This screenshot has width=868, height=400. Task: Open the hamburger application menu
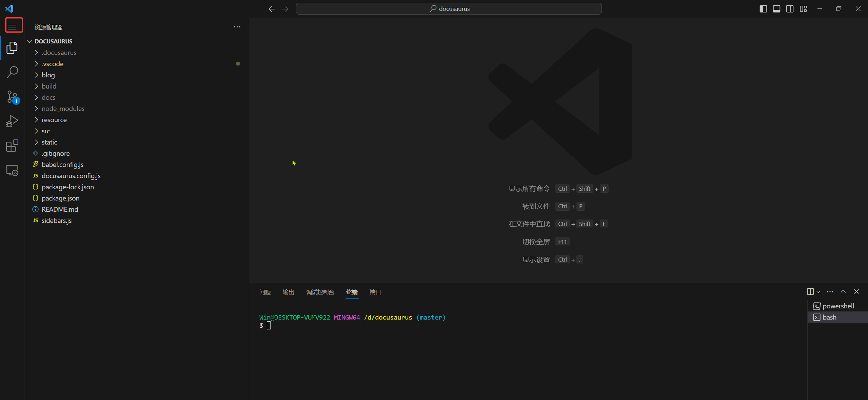tap(12, 27)
